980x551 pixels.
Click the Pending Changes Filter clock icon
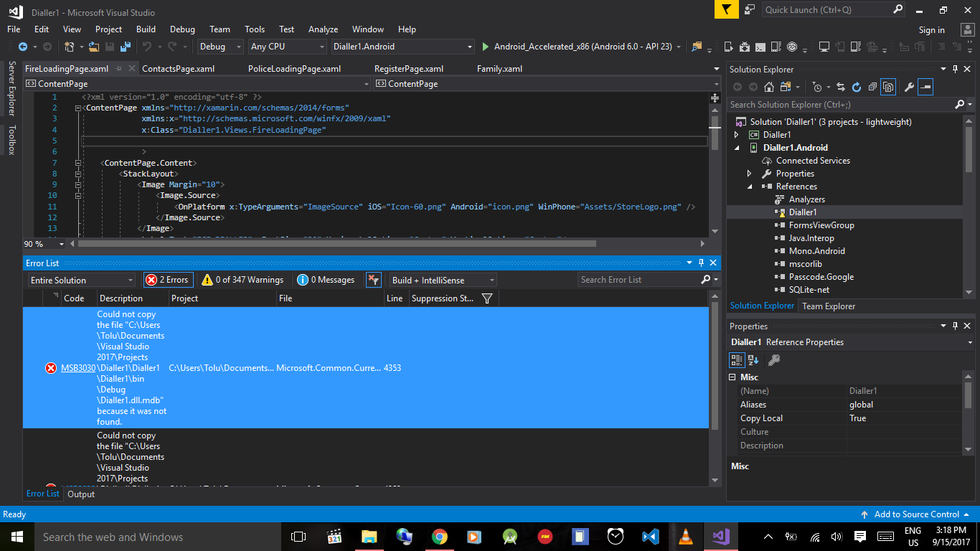816,87
